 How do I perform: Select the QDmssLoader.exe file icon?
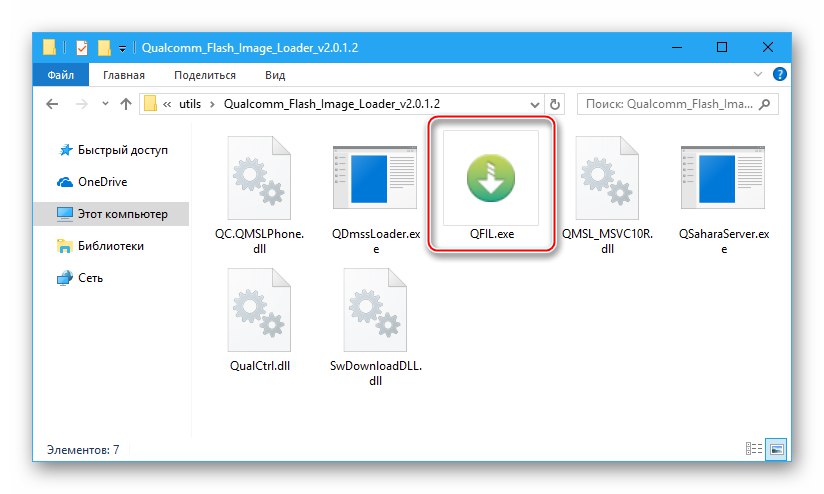(x=375, y=178)
